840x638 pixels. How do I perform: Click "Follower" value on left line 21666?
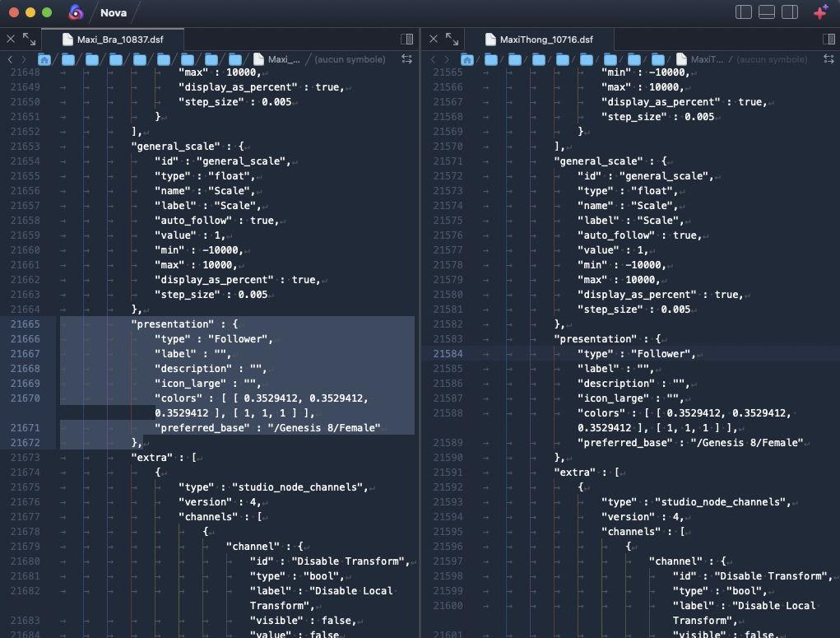pos(237,339)
